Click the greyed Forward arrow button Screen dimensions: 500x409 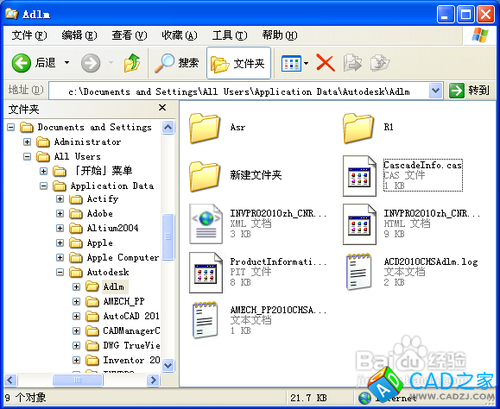(x=91, y=63)
